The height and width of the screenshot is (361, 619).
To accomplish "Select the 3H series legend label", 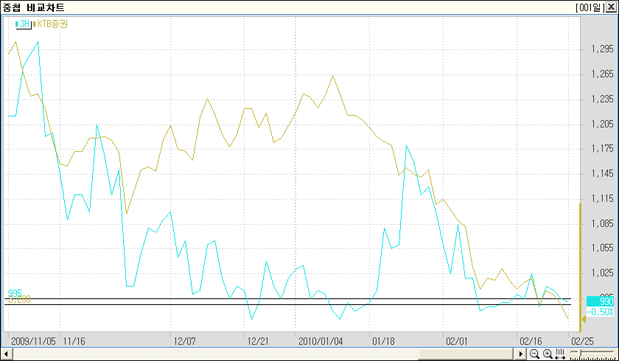I will pyautogui.click(x=24, y=24).
